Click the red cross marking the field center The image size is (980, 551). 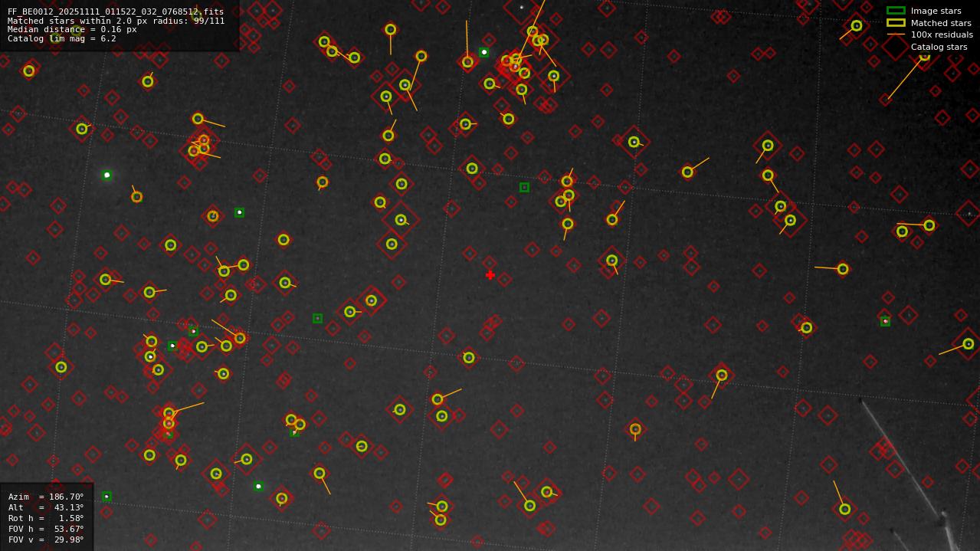(490, 274)
